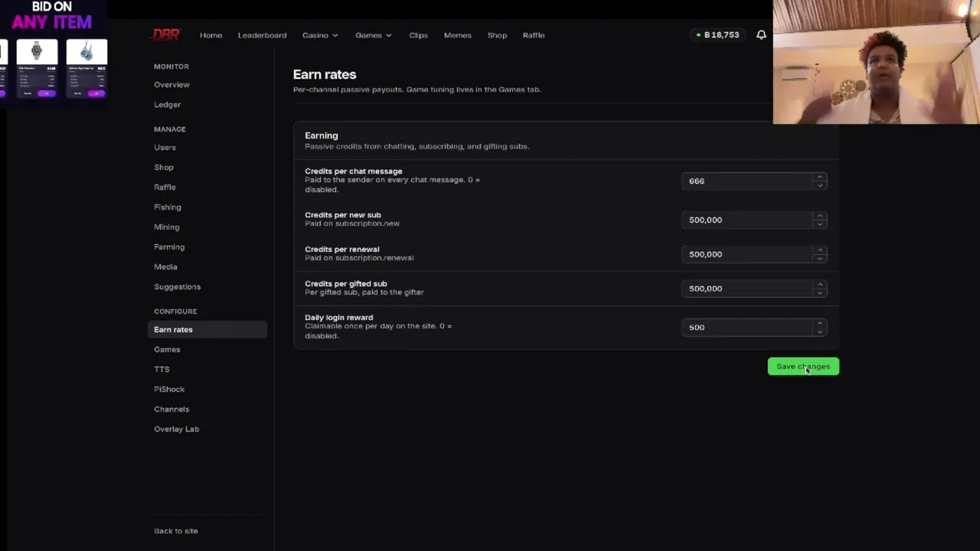Open Raffle in top navigation
This screenshot has width=980, height=551.
click(534, 35)
